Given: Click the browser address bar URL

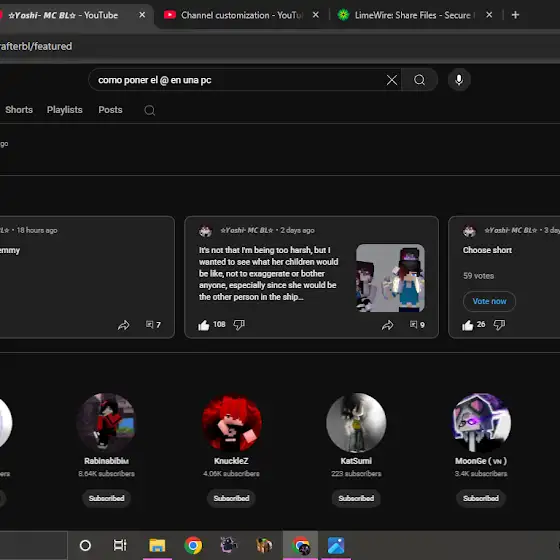Looking at the screenshot, I should click(x=36, y=46).
